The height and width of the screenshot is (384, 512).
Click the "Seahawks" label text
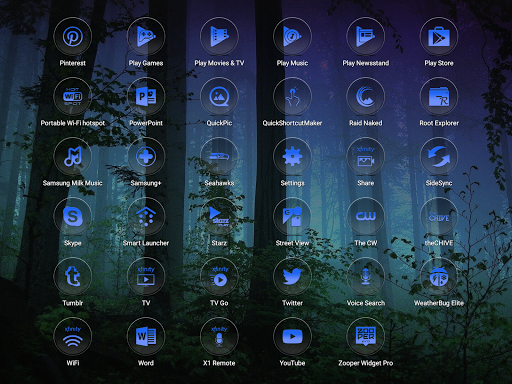coord(219,183)
